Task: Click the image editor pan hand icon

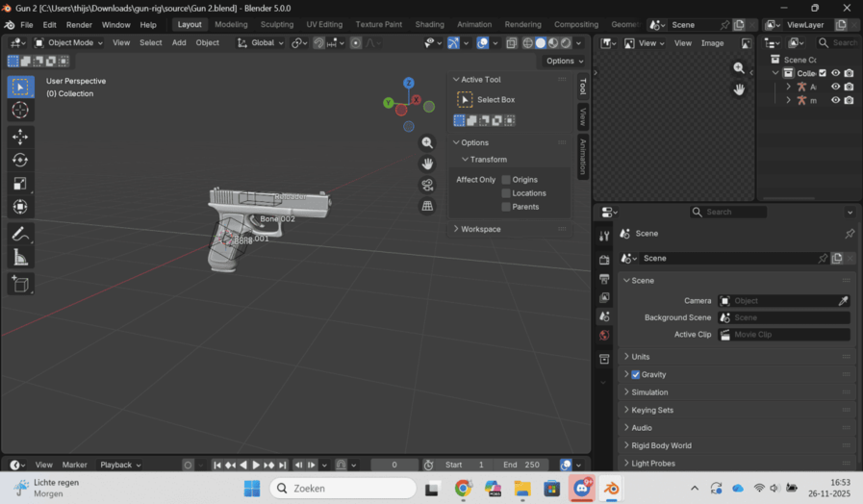Action: (739, 89)
